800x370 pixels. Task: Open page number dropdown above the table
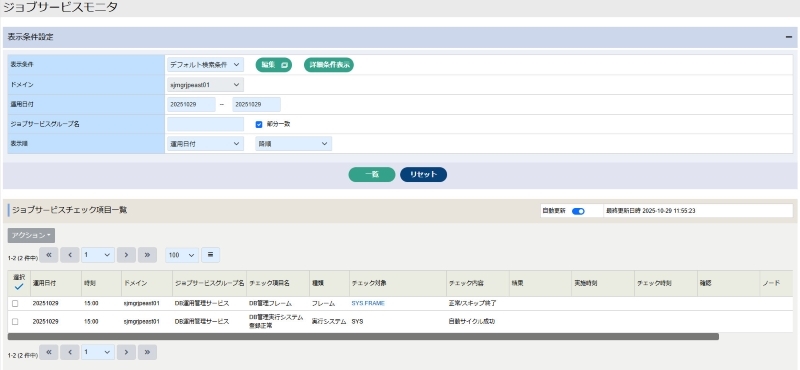pos(98,255)
